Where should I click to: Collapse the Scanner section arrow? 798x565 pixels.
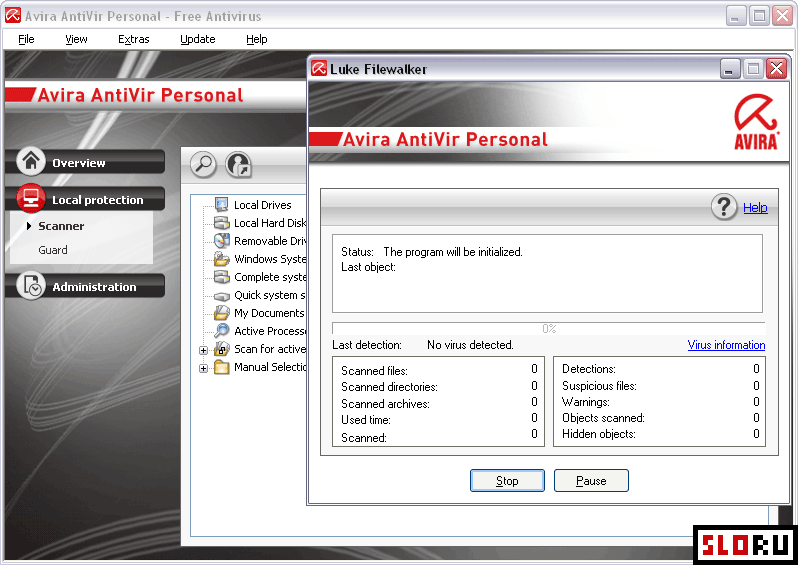click(x=29, y=225)
